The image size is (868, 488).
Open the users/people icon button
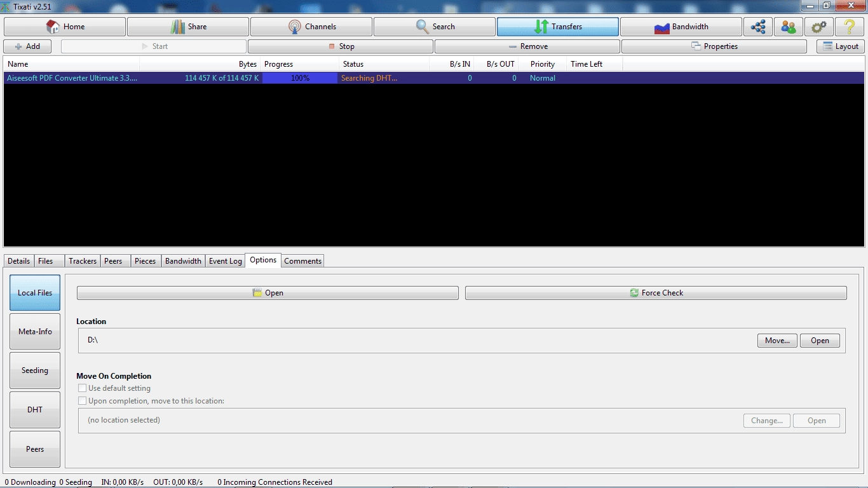tap(788, 27)
